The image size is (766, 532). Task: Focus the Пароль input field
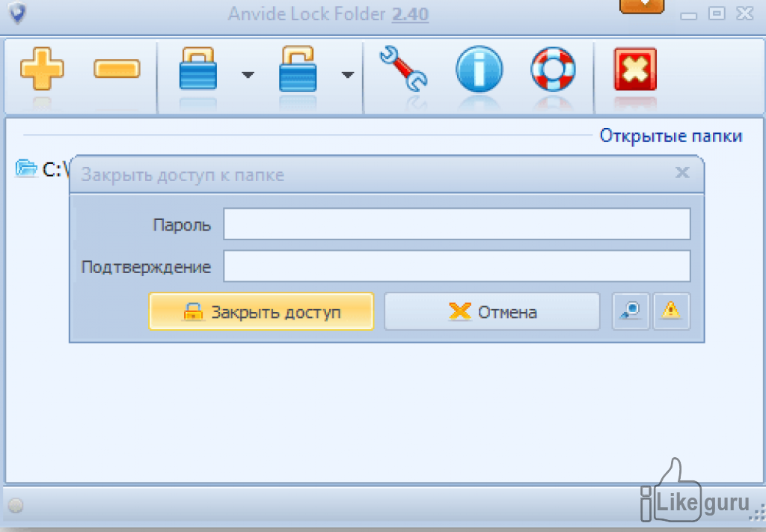(456, 224)
